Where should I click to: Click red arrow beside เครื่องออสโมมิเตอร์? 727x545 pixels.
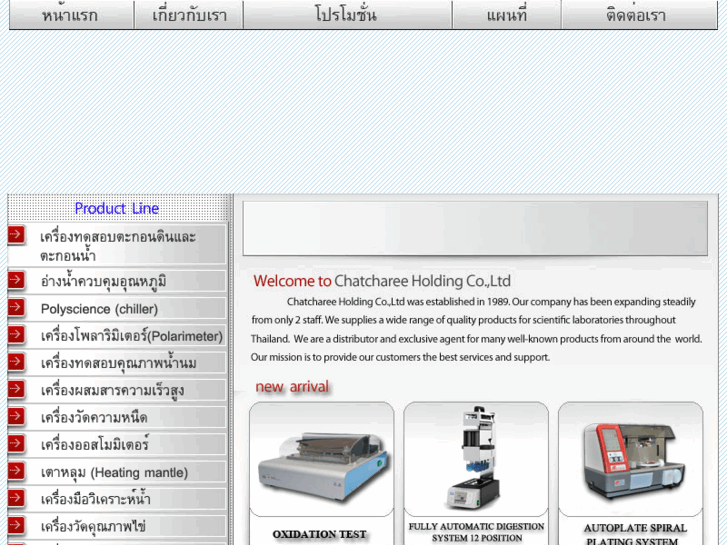coord(16,443)
